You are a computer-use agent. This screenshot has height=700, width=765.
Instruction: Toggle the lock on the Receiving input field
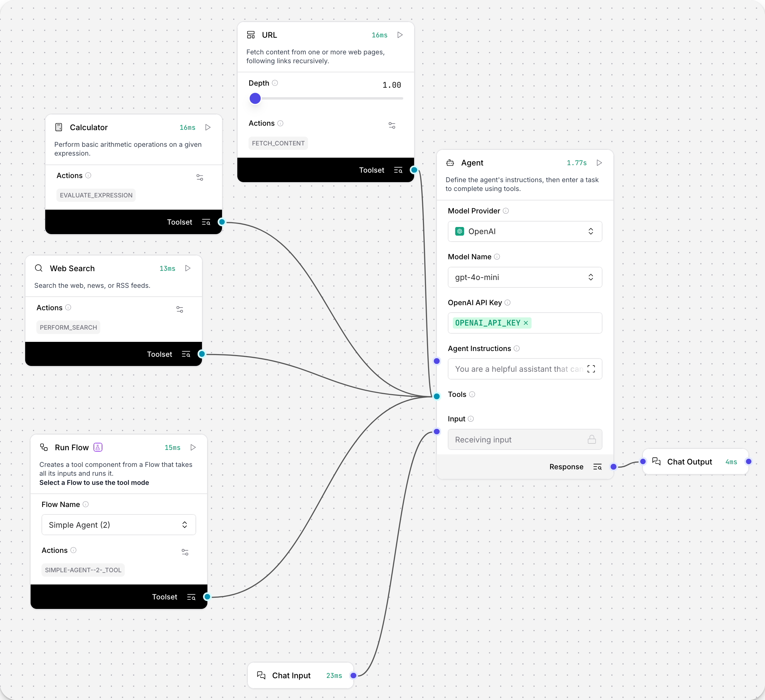click(592, 439)
